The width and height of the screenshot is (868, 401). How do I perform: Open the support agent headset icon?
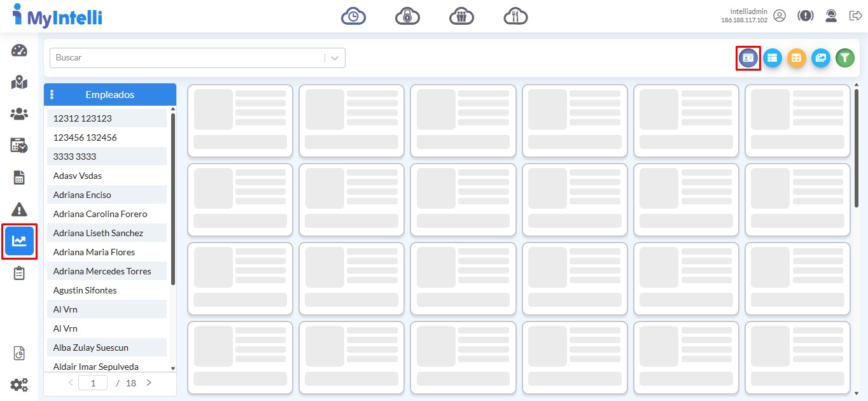pyautogui.click(x=830, y=16)
